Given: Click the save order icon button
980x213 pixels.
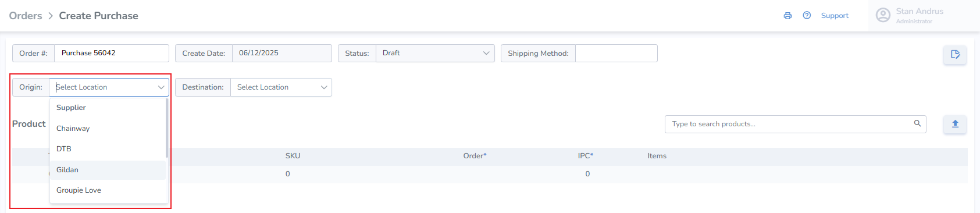Looking at the screenshot, I should pyautogui.click(x=955, y=54).
